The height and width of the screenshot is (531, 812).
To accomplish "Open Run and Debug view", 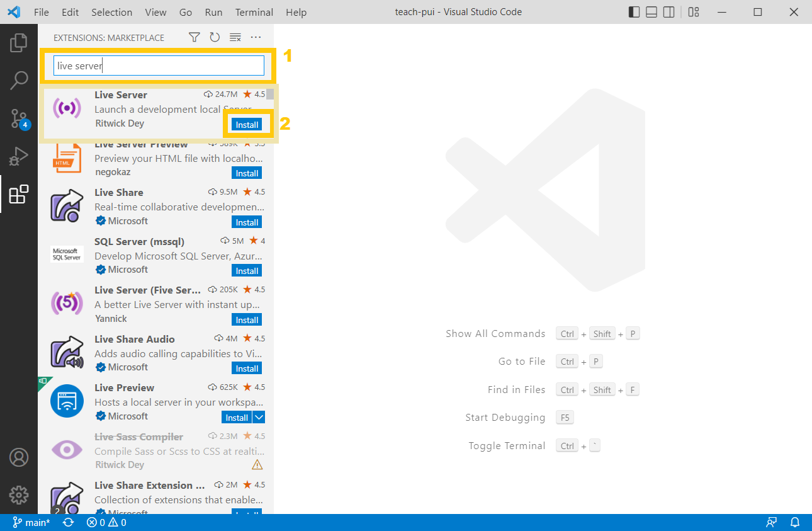I will pyautogui.click(x=19, y=156).
